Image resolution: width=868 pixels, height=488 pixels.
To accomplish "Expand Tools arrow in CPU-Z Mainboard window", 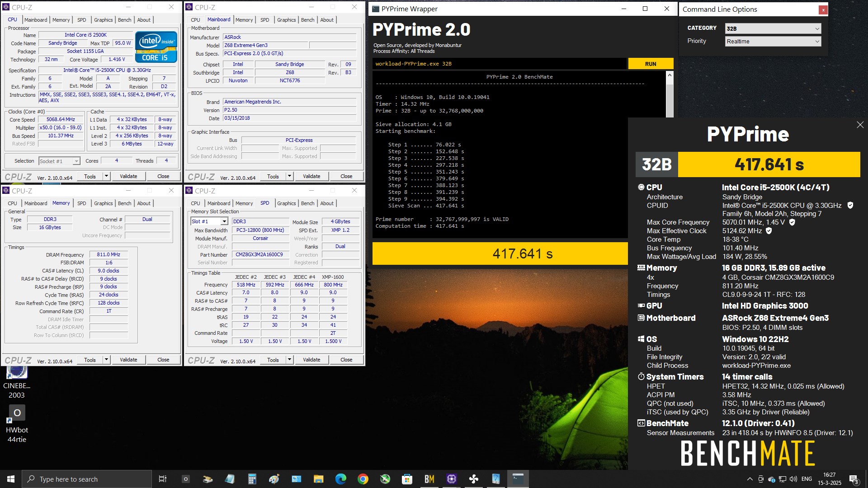I will (290, 176).
